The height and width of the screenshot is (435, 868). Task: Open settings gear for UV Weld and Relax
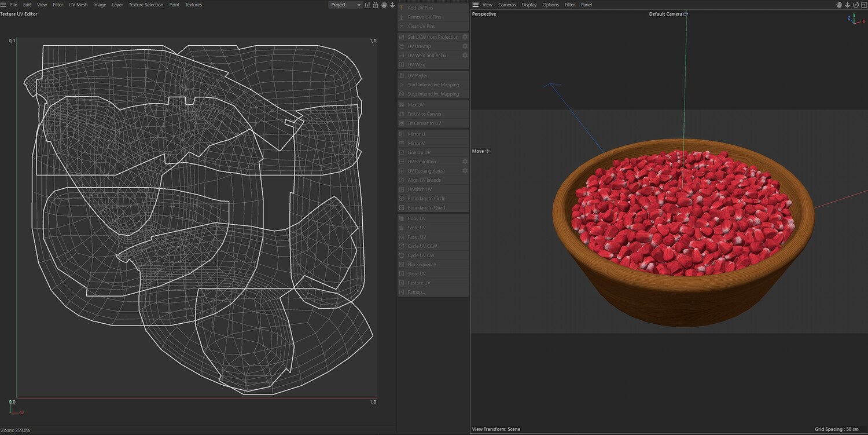(x=465, y=56)
